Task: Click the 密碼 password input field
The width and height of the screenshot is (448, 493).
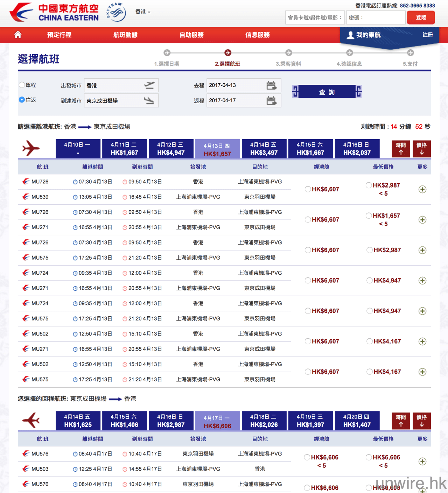Action: 376,17
